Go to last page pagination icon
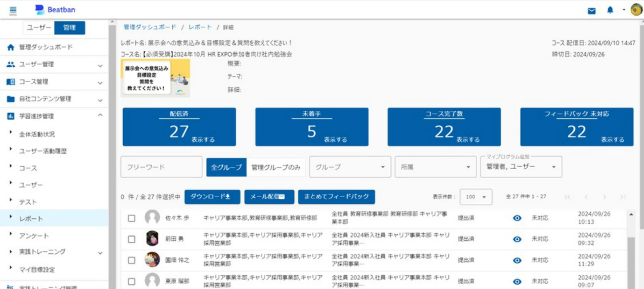644x289 pixels. point(623,197)
